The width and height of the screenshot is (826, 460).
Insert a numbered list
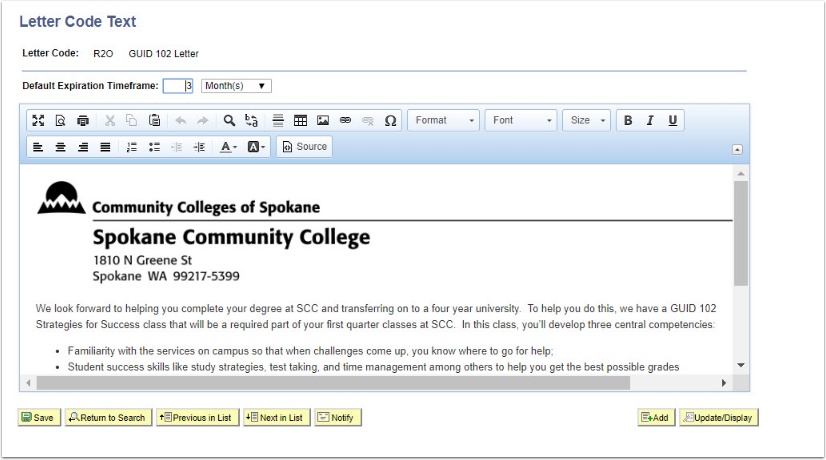pos(132,147)
